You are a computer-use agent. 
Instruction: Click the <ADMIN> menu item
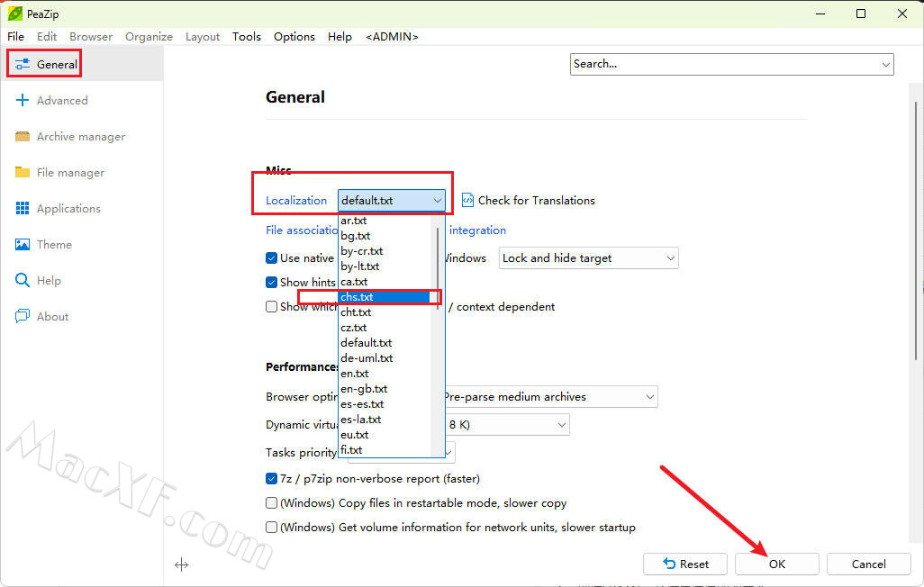pyautogui.click(x=392, y=37)
